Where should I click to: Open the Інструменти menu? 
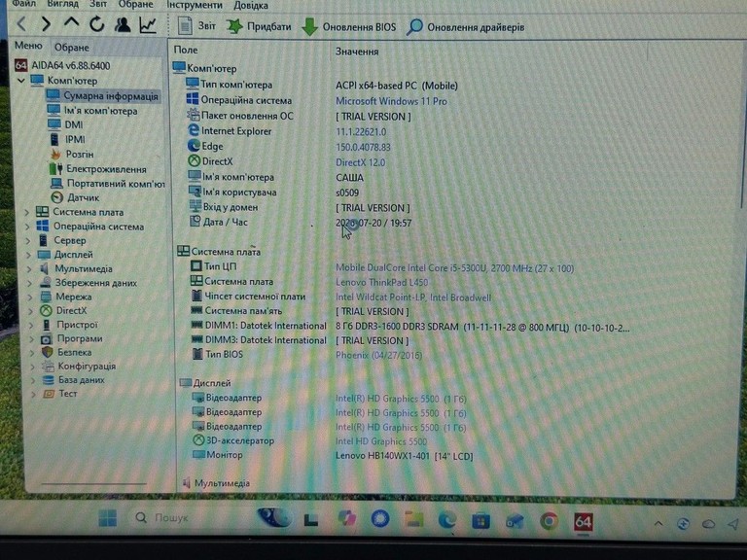click(x=195, y=5)
